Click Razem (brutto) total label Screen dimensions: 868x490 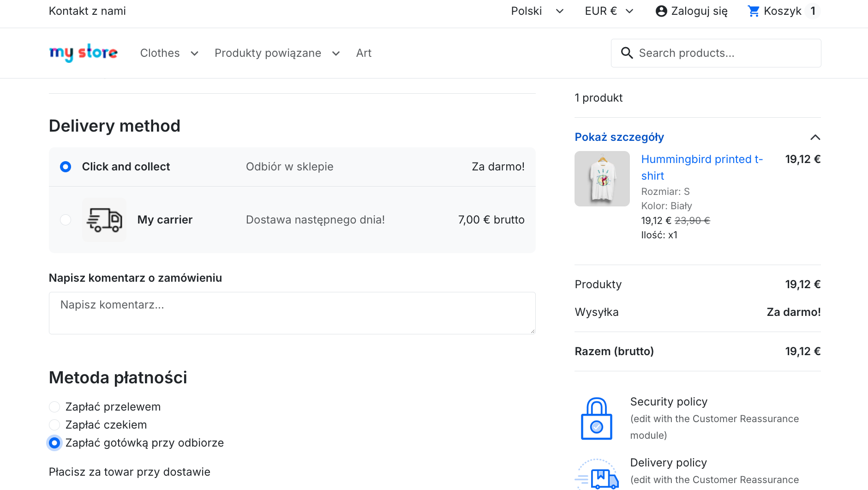tap(614, 351)
